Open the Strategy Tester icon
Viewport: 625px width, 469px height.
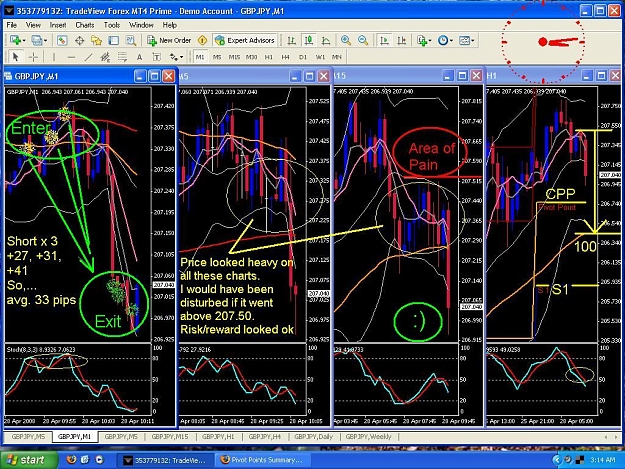131,40
